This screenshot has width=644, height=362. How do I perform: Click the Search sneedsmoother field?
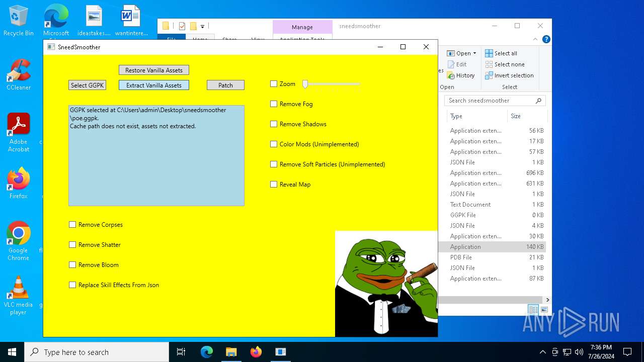(x=495, y=101)
